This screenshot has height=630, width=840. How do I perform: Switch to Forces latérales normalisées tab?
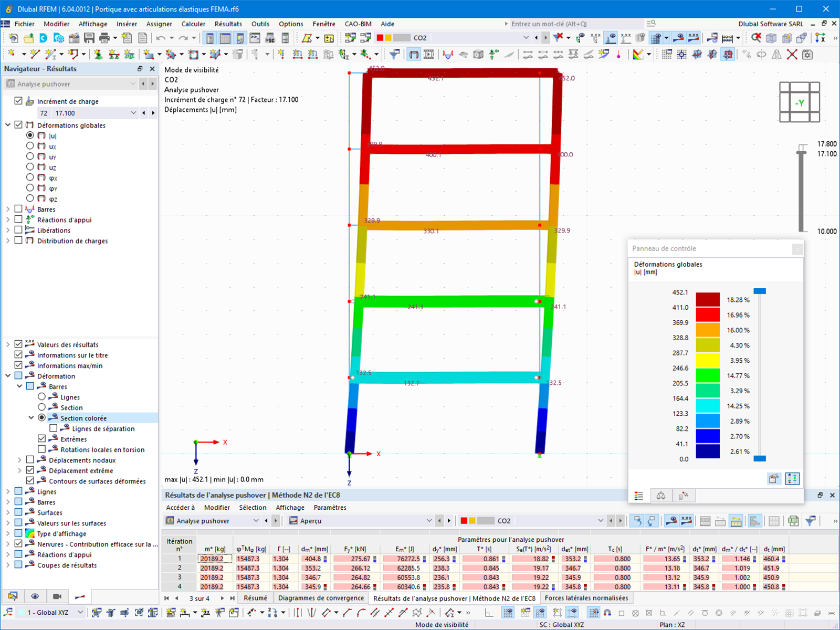(586, 598)
